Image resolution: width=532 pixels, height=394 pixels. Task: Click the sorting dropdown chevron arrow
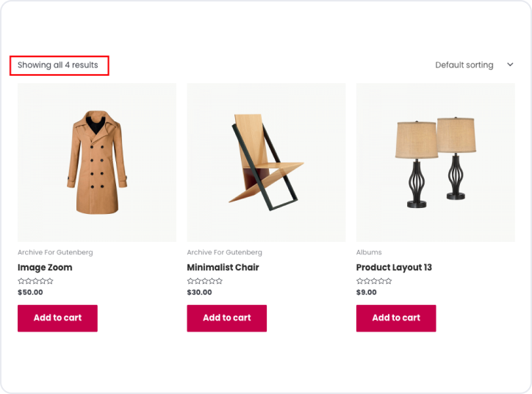510,65
